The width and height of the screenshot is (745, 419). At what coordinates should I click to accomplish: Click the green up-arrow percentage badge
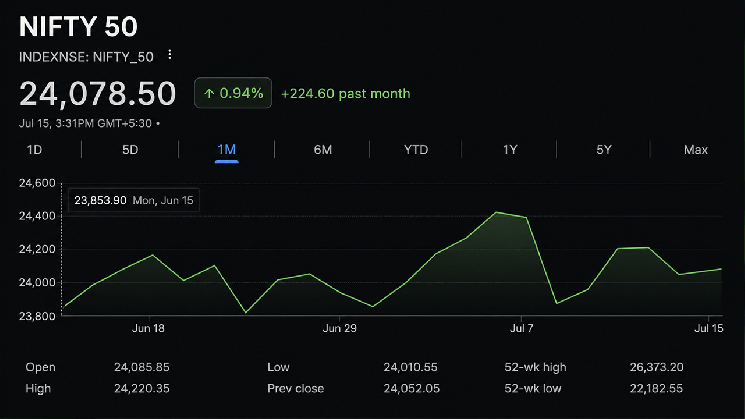(x=233, y=93)
